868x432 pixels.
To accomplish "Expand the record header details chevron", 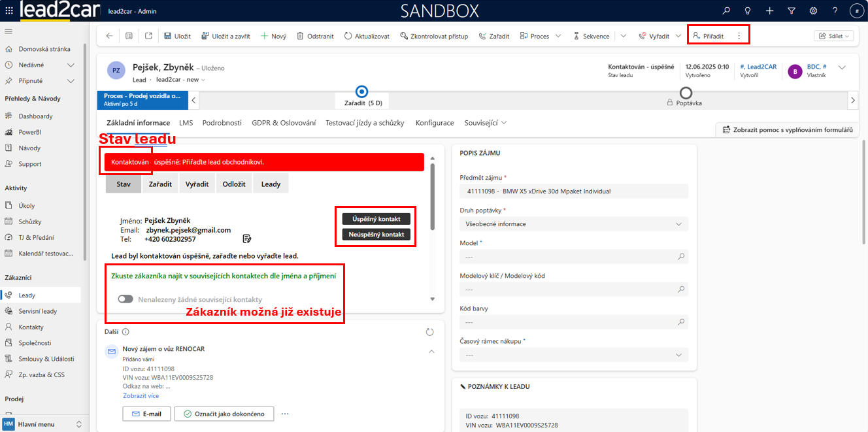I will (x=842, y=67).
